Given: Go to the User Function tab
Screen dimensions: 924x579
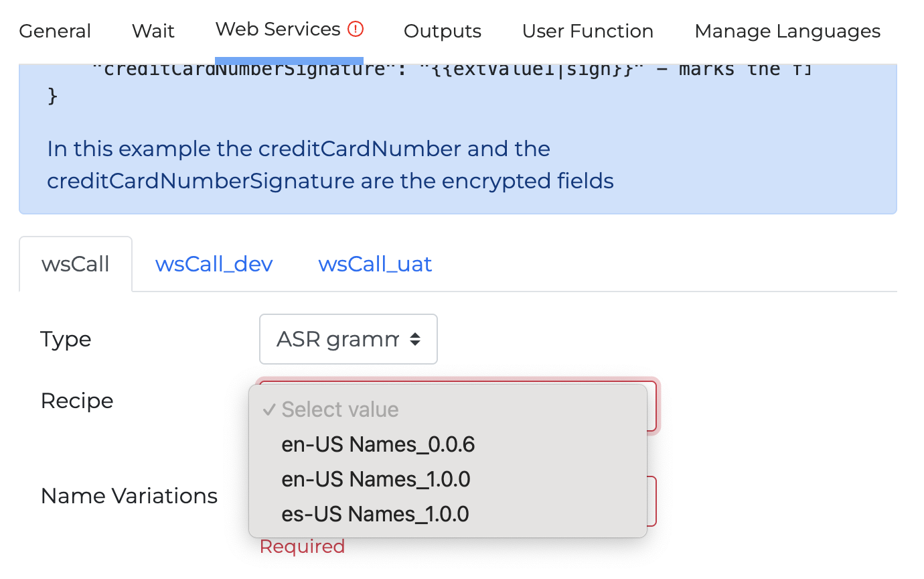Looking at the screenshot, I should [588, 31].
